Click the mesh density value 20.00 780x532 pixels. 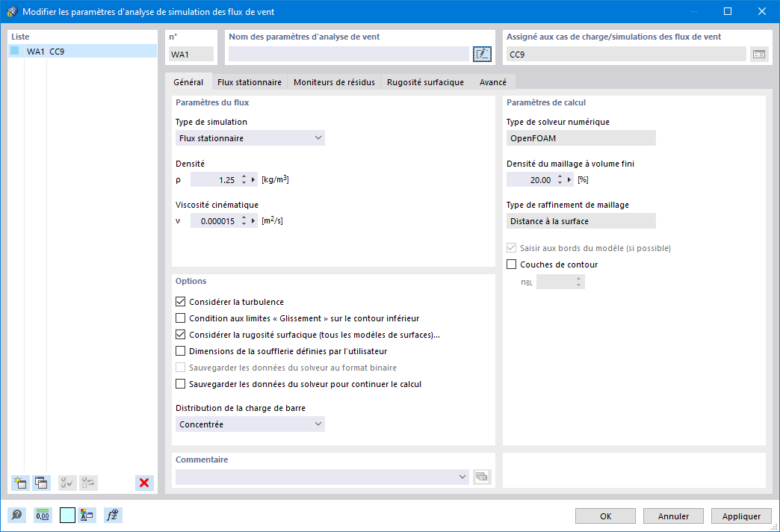pos(531,179)
